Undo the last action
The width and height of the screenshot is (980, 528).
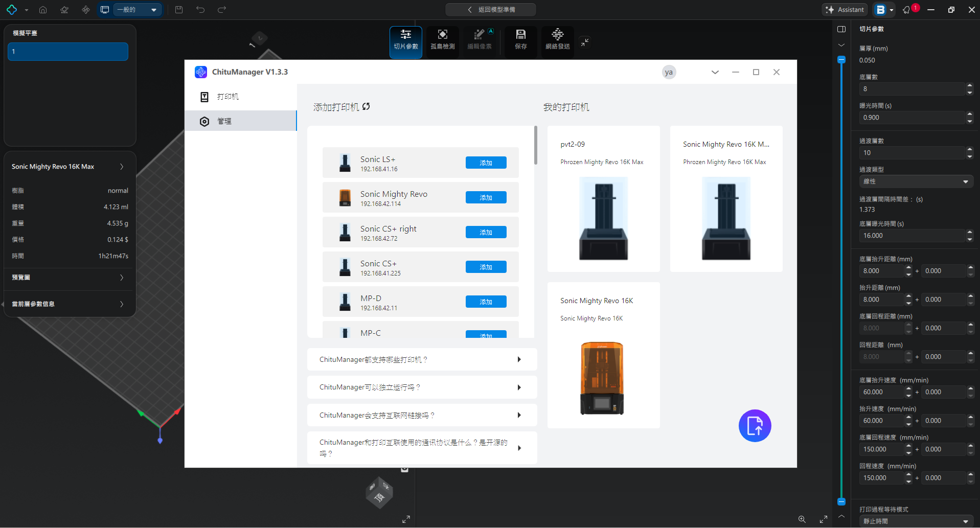click(x=200, y=10)
